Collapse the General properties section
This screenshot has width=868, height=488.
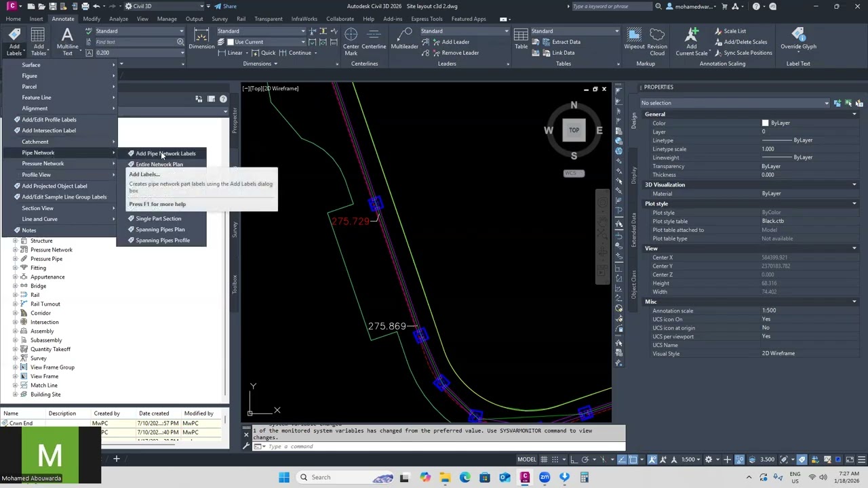click(x=854, y=115)
